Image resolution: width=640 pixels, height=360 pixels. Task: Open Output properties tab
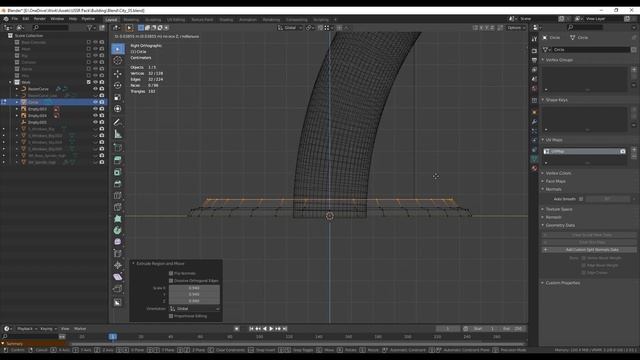click(x=534, y=60)
